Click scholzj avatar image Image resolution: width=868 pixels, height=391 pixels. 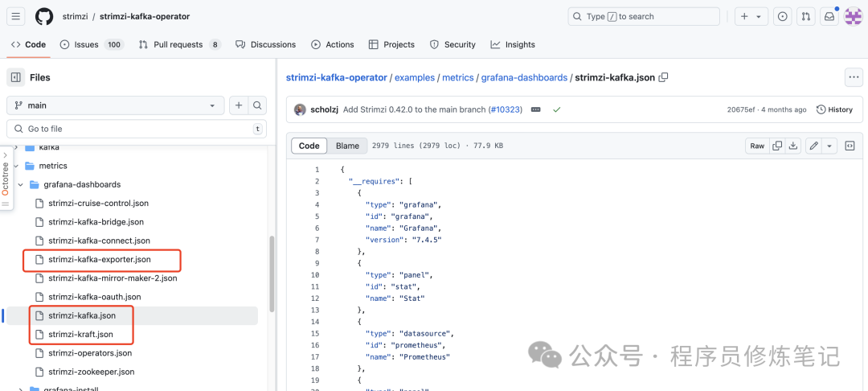point(300,109)
